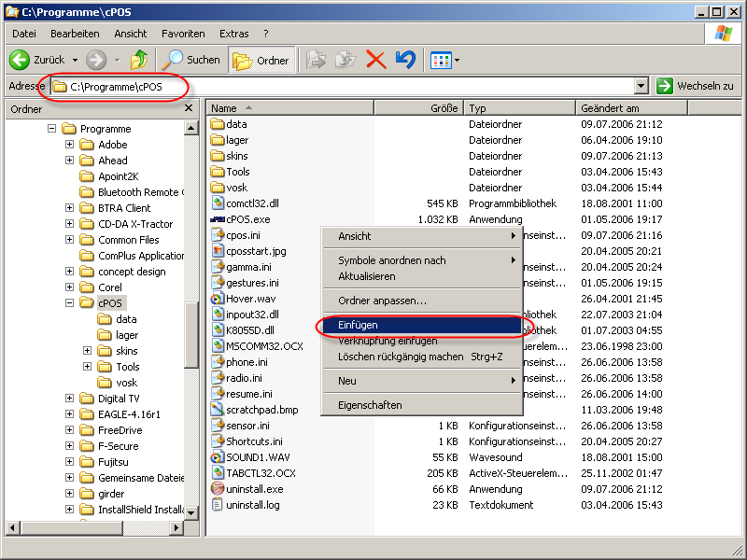Open the address bar dropdown arrow
Viewport: 747px width, 560px height.
tap(641, 86)
